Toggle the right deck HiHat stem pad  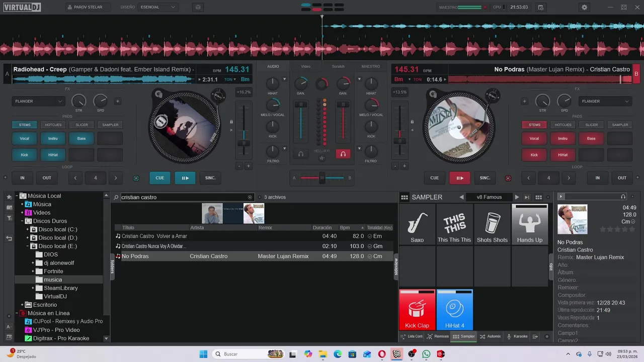point(562,155)
